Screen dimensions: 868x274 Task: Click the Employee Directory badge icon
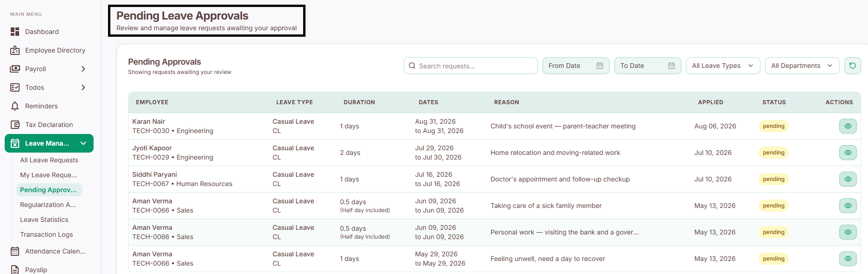click(15, 50)
